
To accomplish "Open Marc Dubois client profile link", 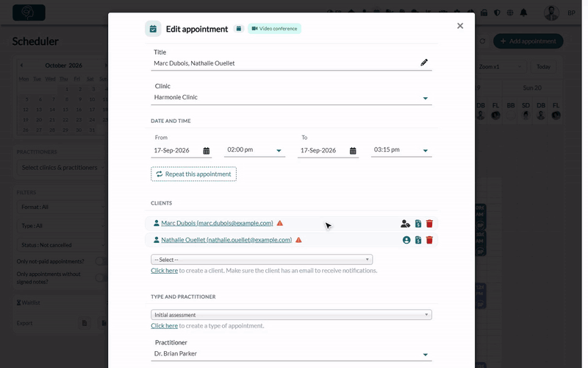I will (217, 223).
